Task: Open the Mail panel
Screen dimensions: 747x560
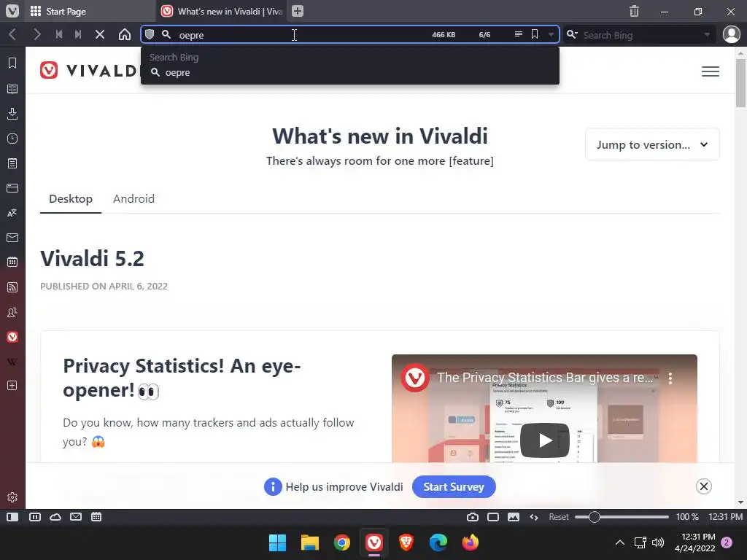Action: click(12, 238)
